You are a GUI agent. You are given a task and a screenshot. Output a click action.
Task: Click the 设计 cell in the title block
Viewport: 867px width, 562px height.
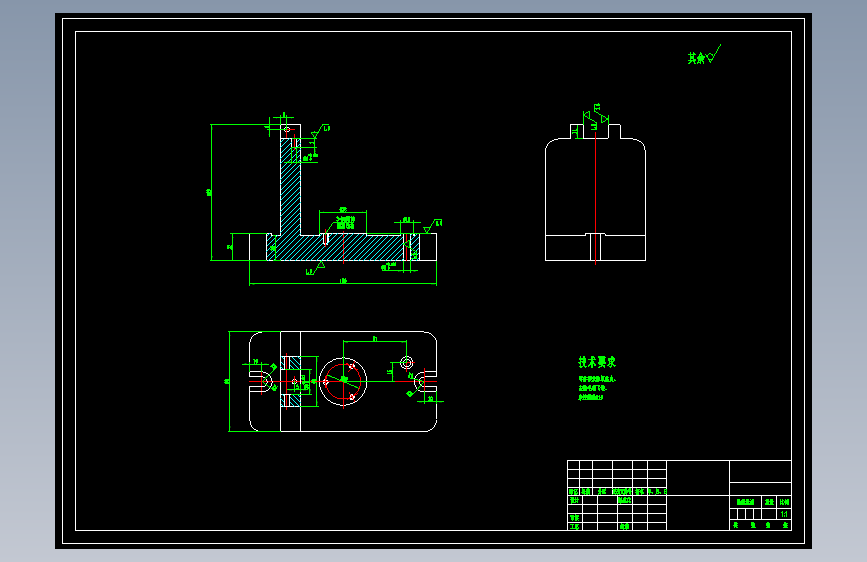pyautogui.click(x=574, y=500)
